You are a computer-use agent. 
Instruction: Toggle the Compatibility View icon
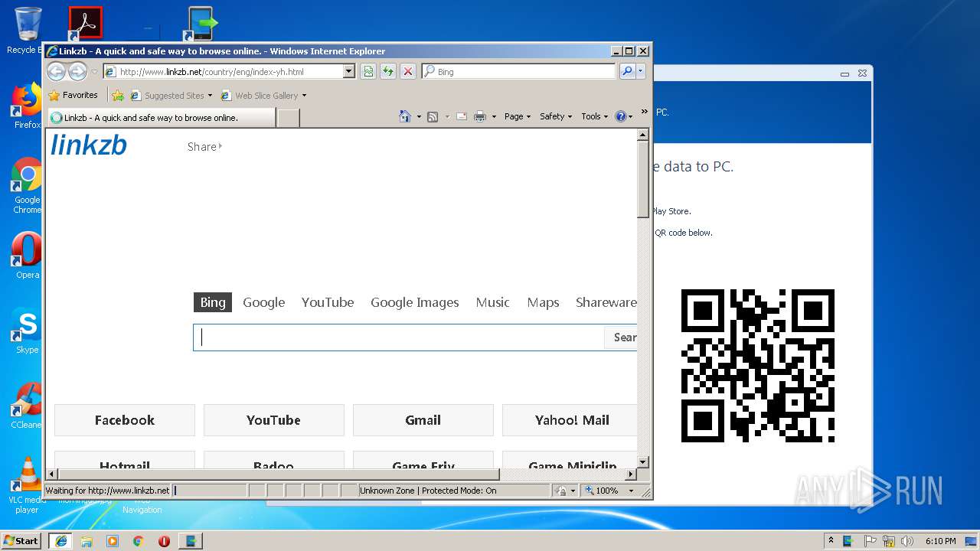[x=368, y=71]
